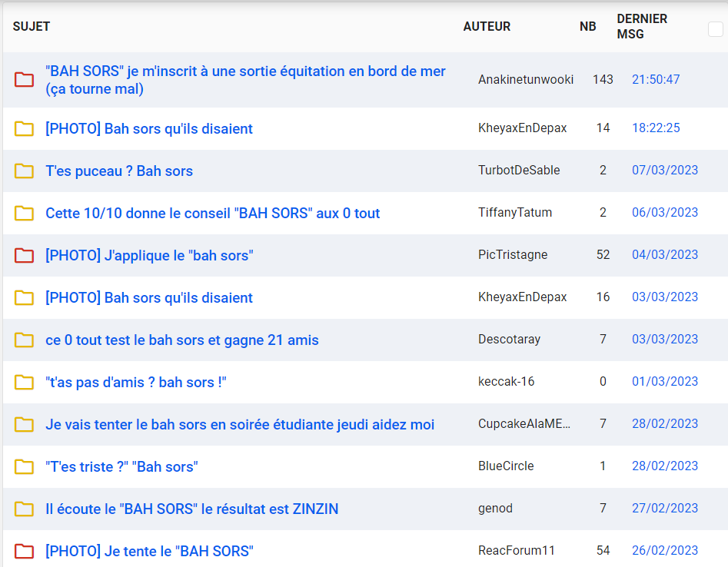Click the red folder icon beside "Je tente le BAH SORS"

tap(24, 551)
